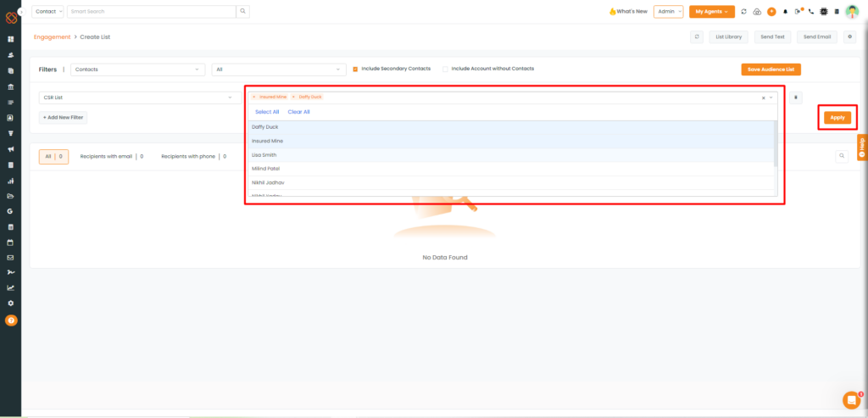Open the user avatar profile menu
This screenshot has height=418, width=868.
pos(852,11)
